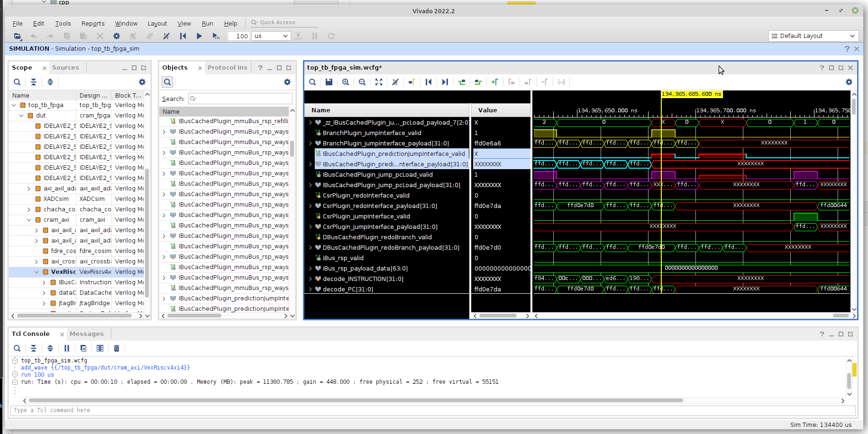Open the Layout menu
The height and width of the screenshot is (434, 868).
(157, 23)
